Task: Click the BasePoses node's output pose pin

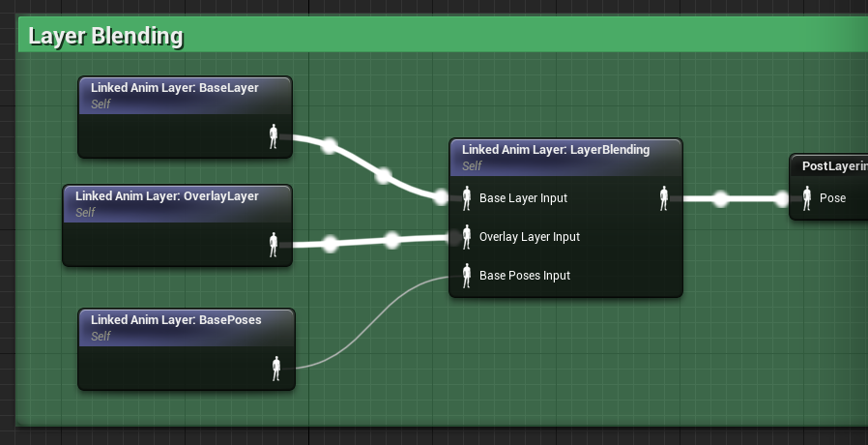Action: 276,369
